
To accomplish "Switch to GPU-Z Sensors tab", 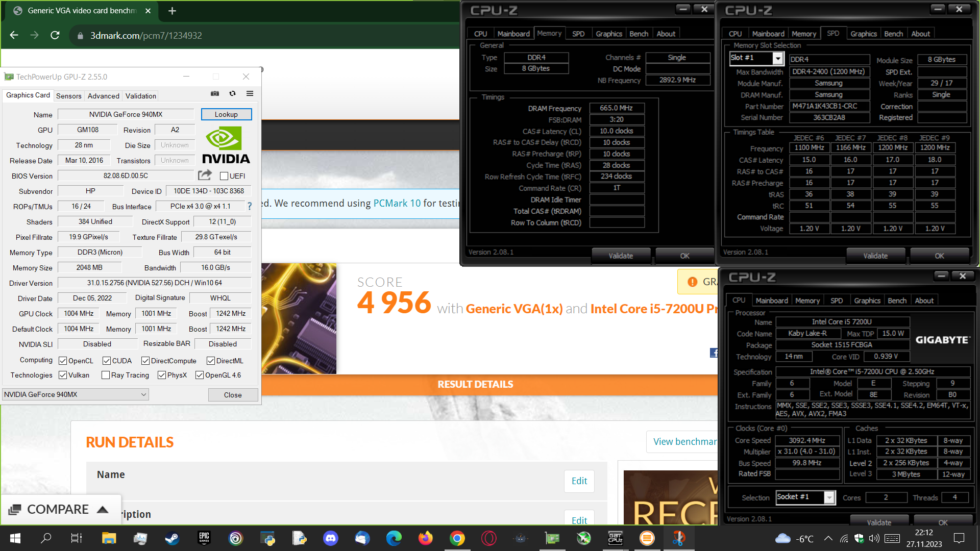I will pyautogui.click(x=69, y=96).
